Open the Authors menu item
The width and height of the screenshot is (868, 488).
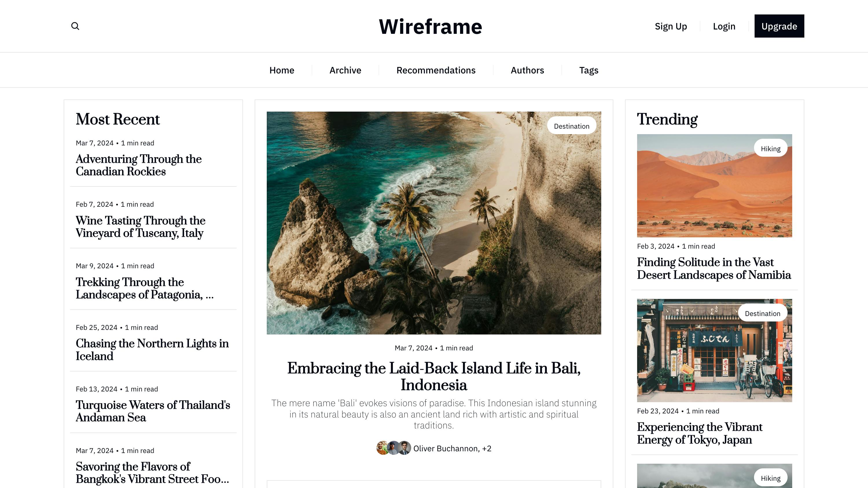527,70
